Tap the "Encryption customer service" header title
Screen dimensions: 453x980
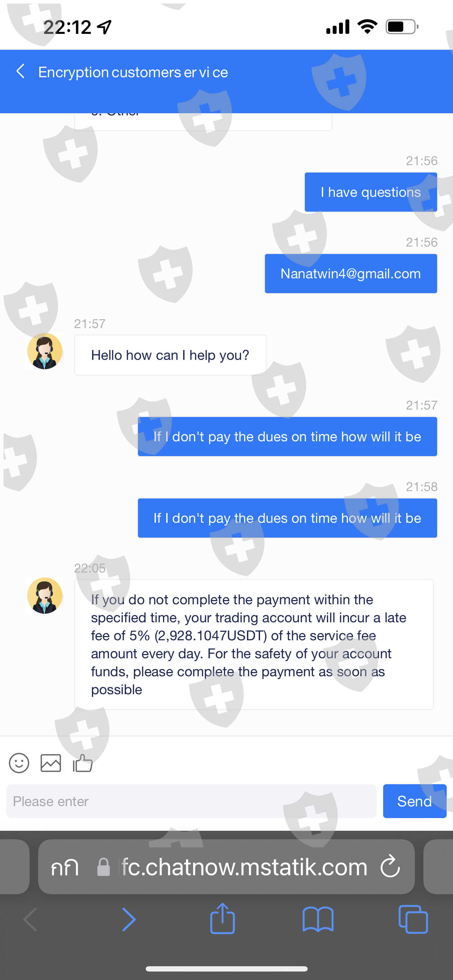pyautogui.click(x=133, y=72)
